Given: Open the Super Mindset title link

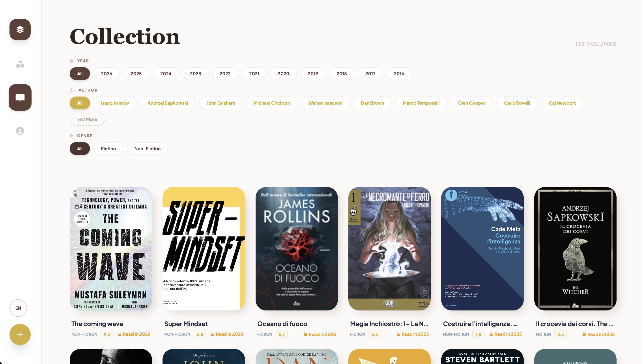Looking at the screenshot, I should point(186,324).
